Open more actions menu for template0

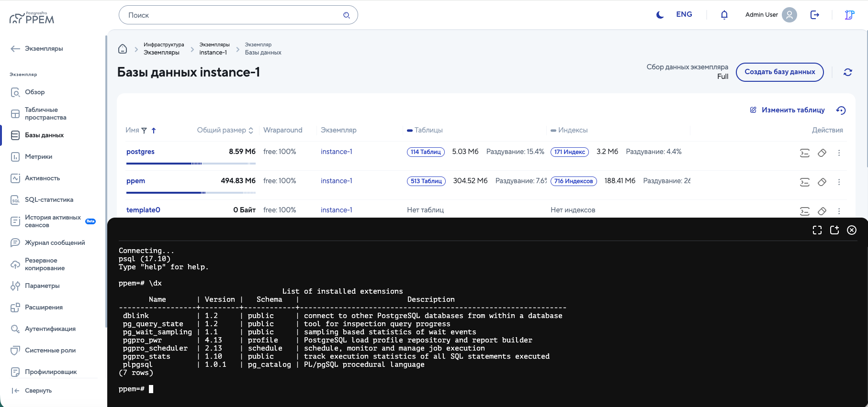(x=839, y=211)
